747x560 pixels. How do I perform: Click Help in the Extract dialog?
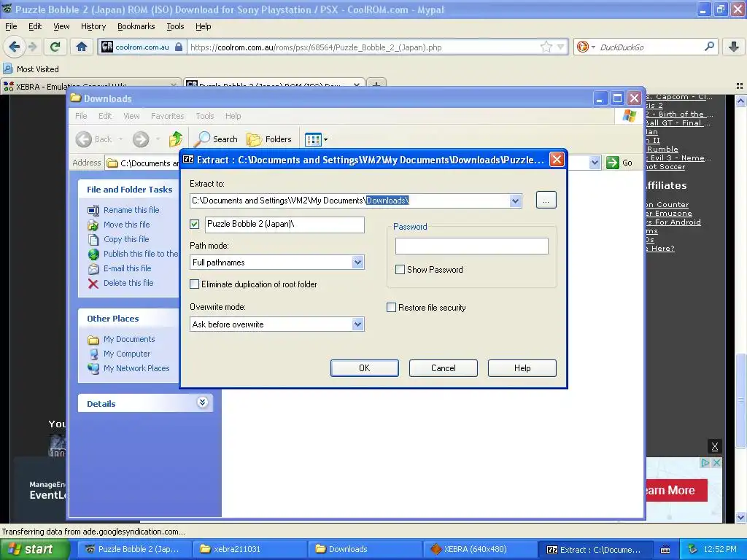coord(522,368)
